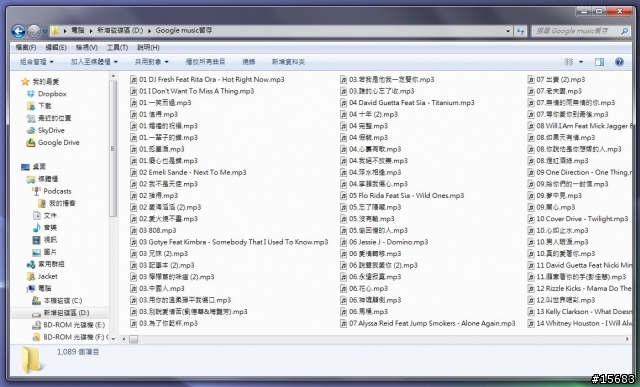Select Homegroup in the sidebar
This screenshot has height=387, width=640.
click(45, 265)
